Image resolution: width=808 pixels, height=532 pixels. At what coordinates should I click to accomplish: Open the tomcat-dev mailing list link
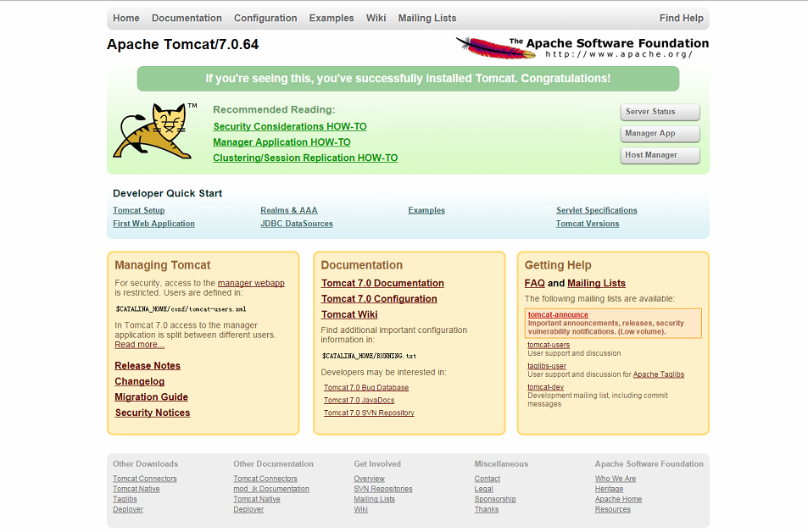pos(545,387)
